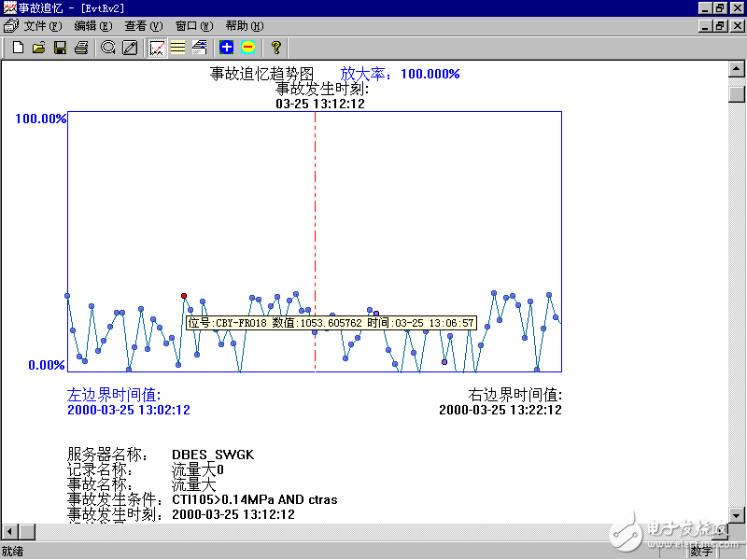Expand the 帮助(H) menu
The height and width of the screenshot is (560, 747).
[244, 26]
